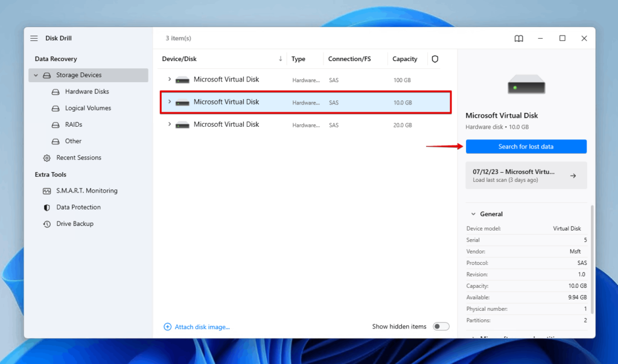Toggle the Show hidden items switch
618x364 pixels.
pyautogui.click(x=441, y=327)
